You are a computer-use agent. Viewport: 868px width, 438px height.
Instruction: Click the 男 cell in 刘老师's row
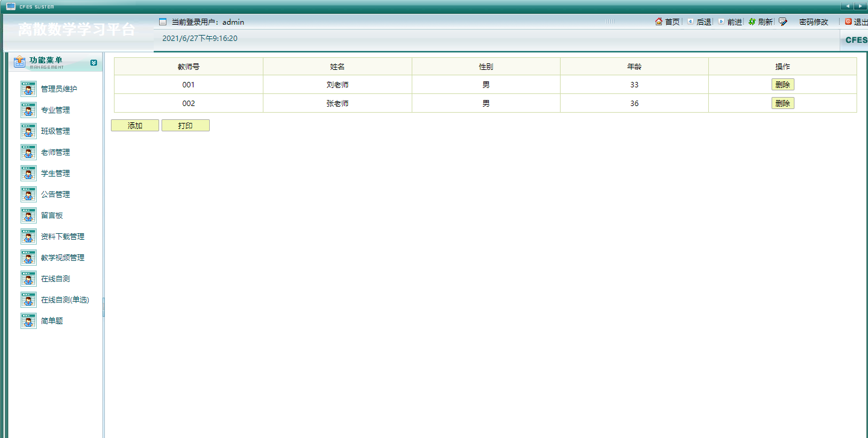tap(486, 85)
